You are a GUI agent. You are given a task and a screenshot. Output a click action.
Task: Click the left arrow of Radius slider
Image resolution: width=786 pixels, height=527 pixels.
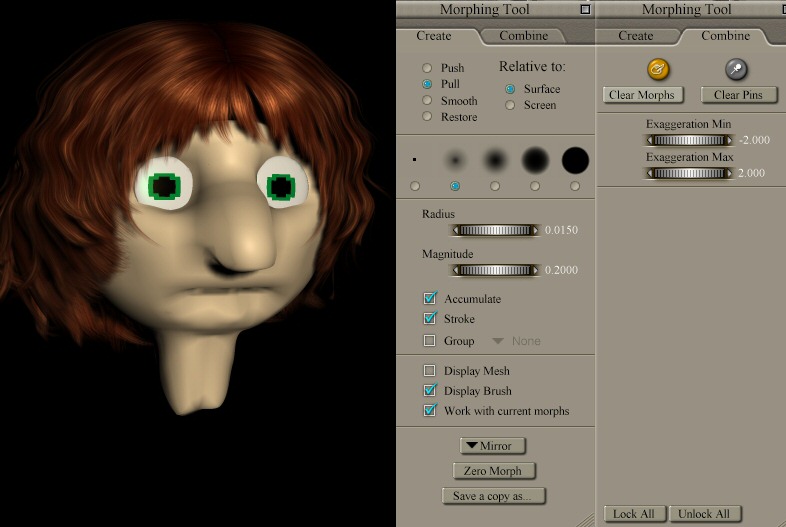(x=455, y=230)
